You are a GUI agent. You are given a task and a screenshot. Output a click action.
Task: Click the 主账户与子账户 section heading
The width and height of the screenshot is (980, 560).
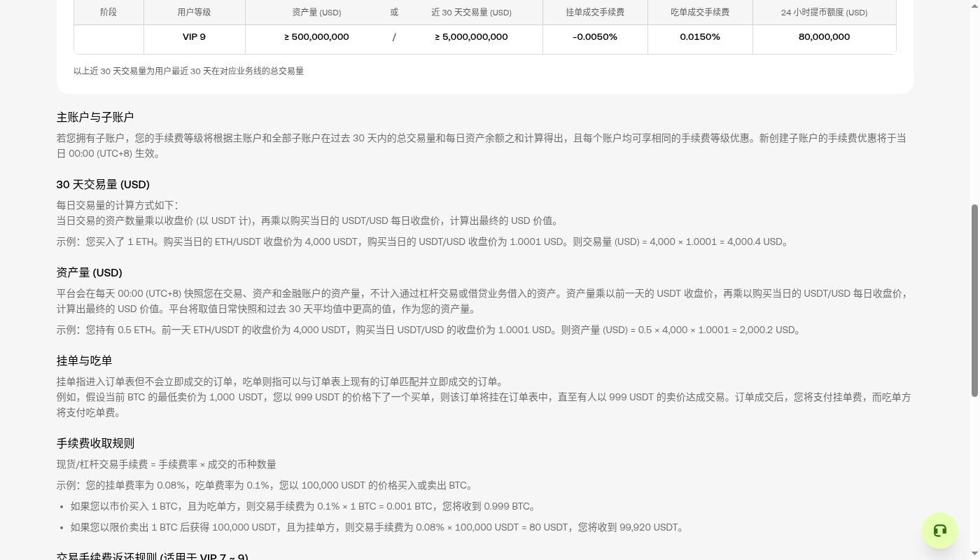[95, 117]
